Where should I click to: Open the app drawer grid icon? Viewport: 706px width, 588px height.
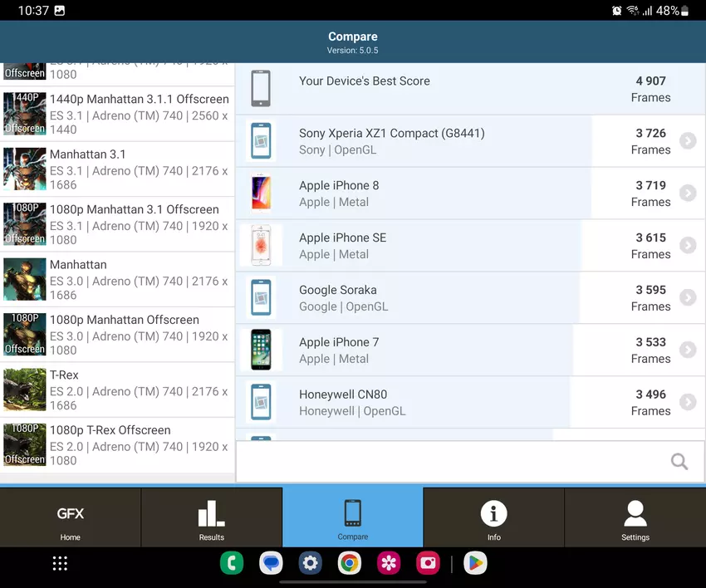[x=60, y=564]
